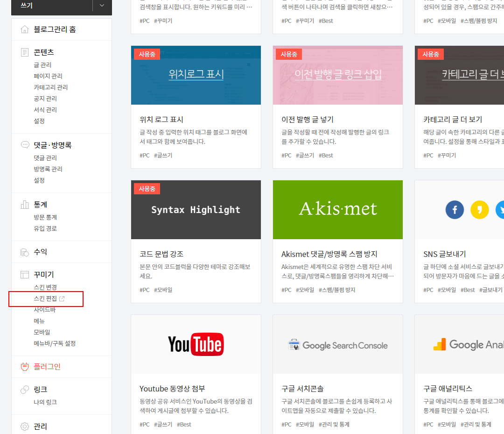Image resolution: width=504 pixels, height=434 pixels.
Task: View 유입 경로
Action: (45, 228)
